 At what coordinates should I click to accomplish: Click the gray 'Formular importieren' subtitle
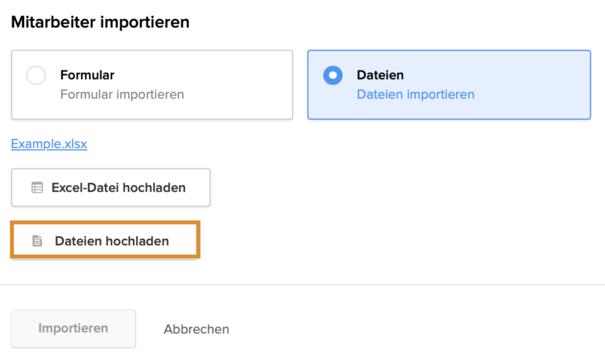pyautogui.click(x=122, y=94)
